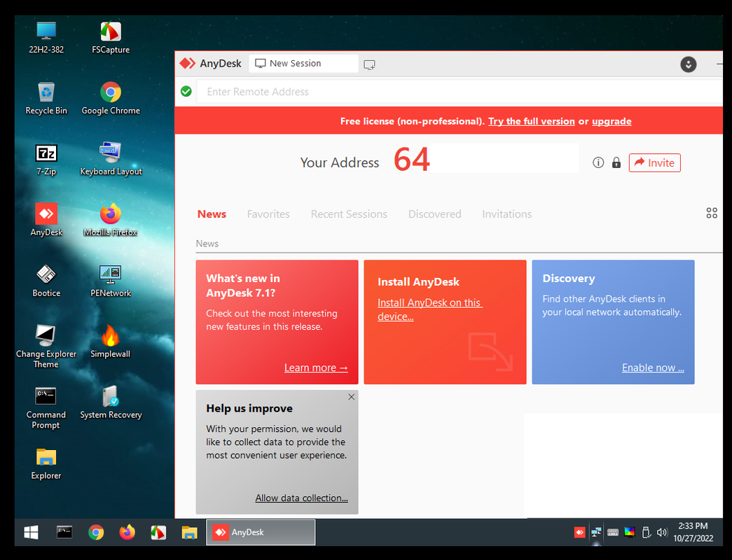Image resolution: width=732 pixels, height=560 pixels.
Task: Launch FSCapture from the desktop
Action: pos(111,37)
